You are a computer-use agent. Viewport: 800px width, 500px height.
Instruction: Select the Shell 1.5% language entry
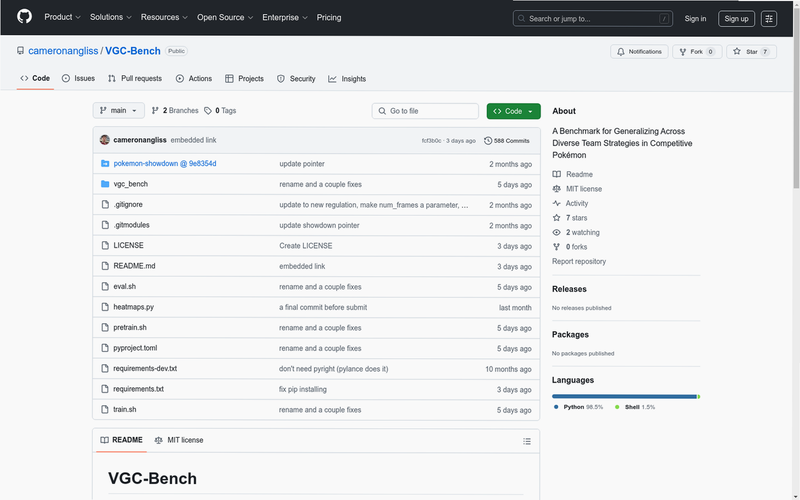point(635,407)
